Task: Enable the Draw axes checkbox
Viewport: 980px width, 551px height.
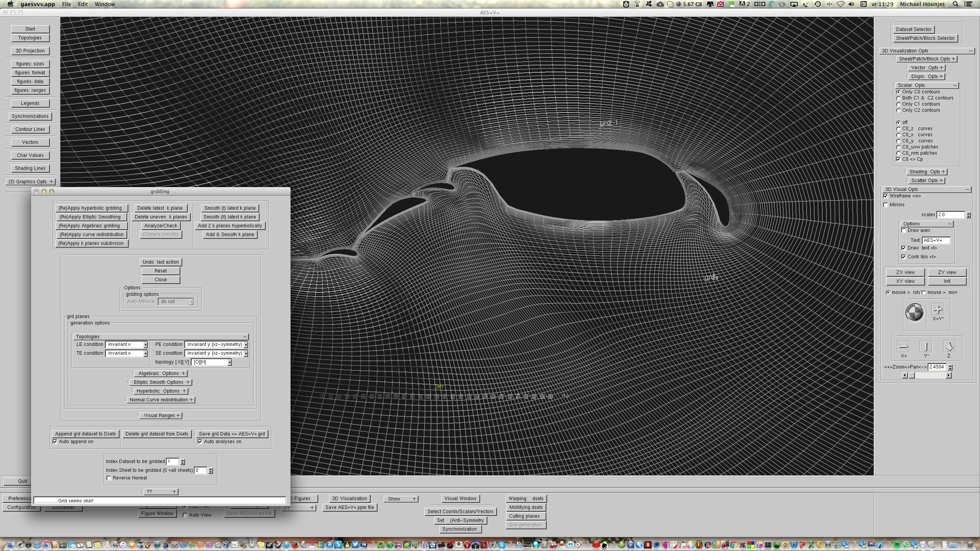Action: point(904,230)
